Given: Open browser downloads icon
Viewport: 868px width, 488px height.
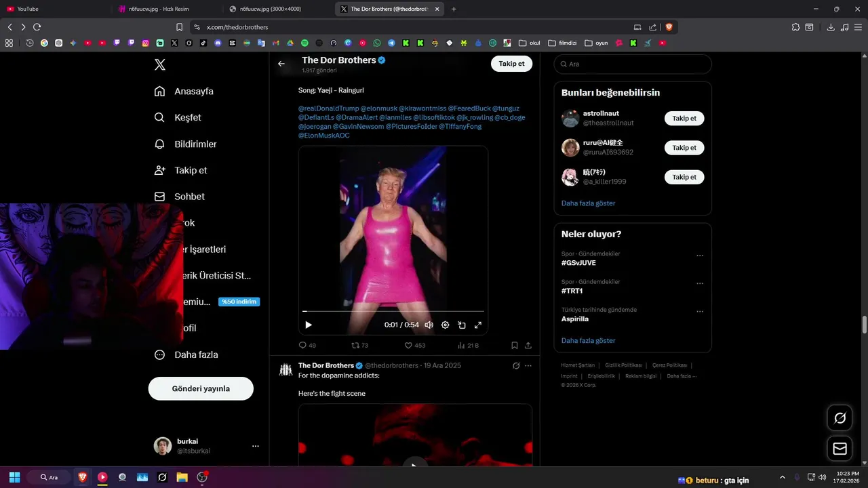Looking at the screenshot, I should 831,27.
